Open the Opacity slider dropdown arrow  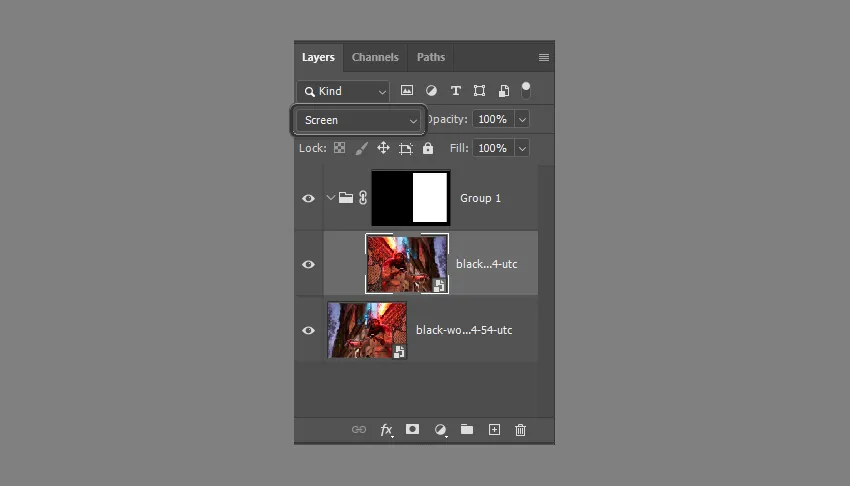[521, 119]
